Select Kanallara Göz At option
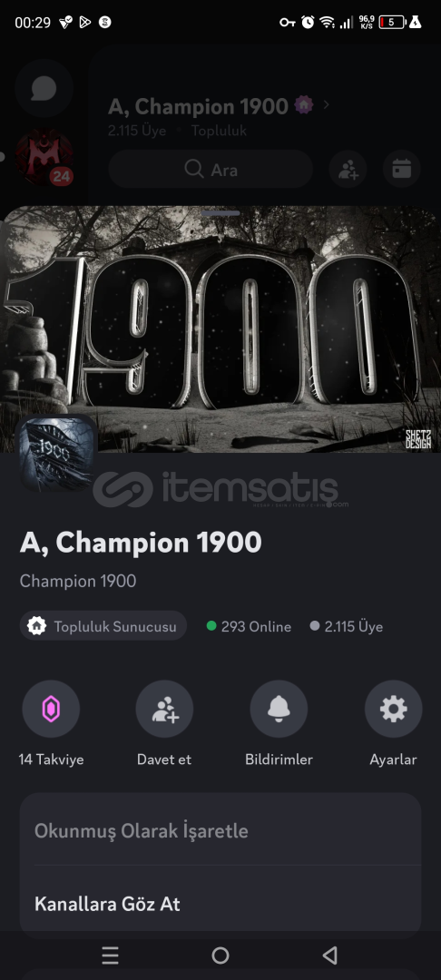 point(220,903)
